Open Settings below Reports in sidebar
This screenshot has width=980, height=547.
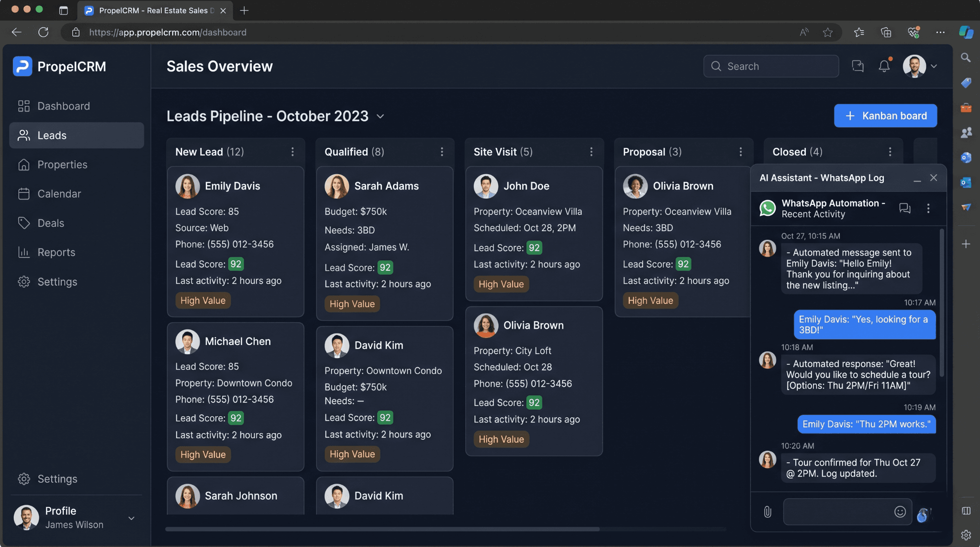(77, 282)
